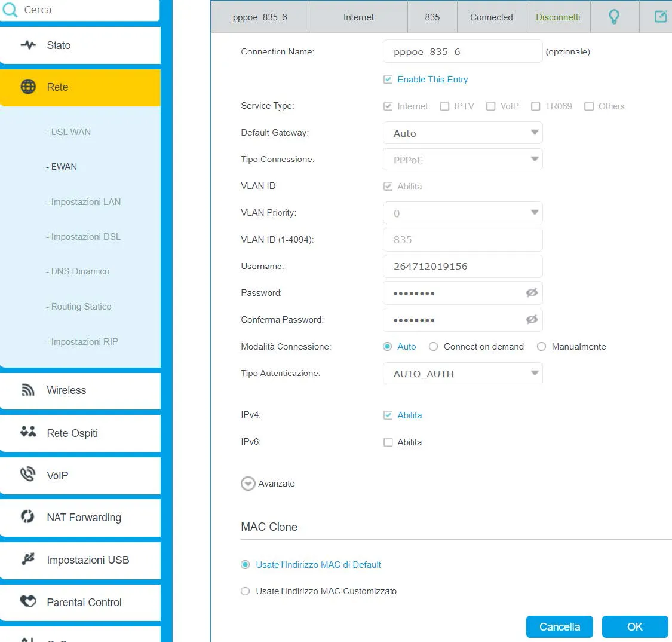Viewport: 672px width, 642px height.
Task: Click the edit icon for pppoe_835_6
Action: pos(661,17)
